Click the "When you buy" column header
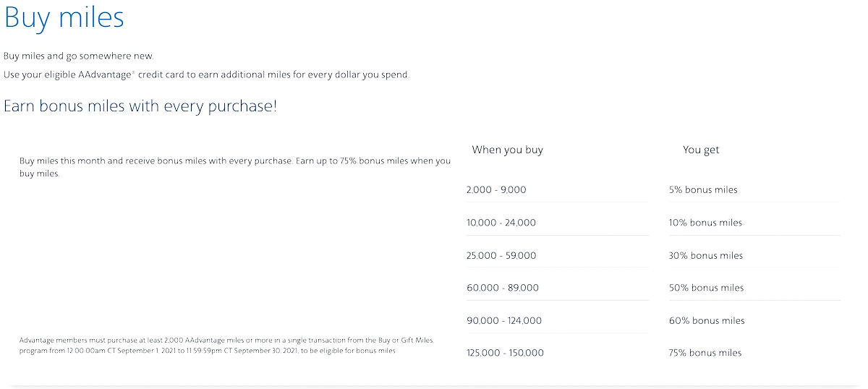 click(507, 150)
